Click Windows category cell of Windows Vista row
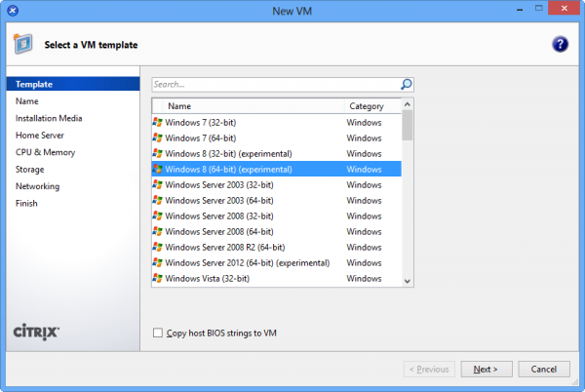This screenshot has width=585, height=392. click(364, 279)
